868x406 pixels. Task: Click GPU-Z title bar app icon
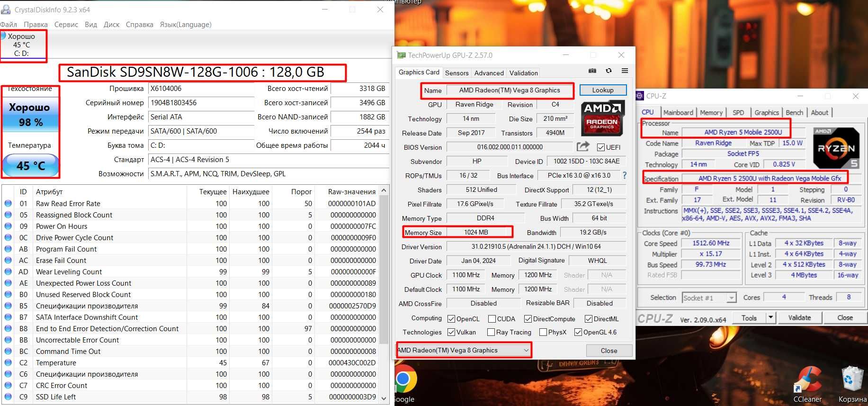[x=401, y=55]
